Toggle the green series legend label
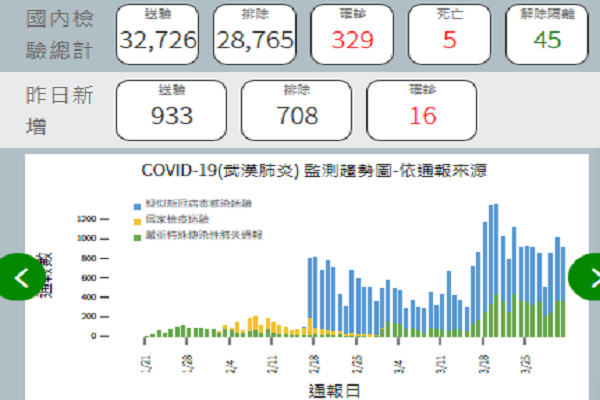 pyautogui.click(x=204, y=235)
